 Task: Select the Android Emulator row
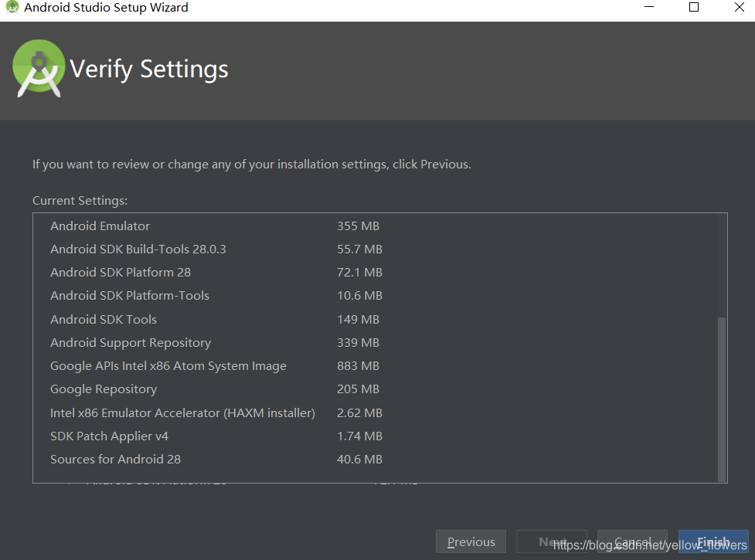(x=100, y=226)
